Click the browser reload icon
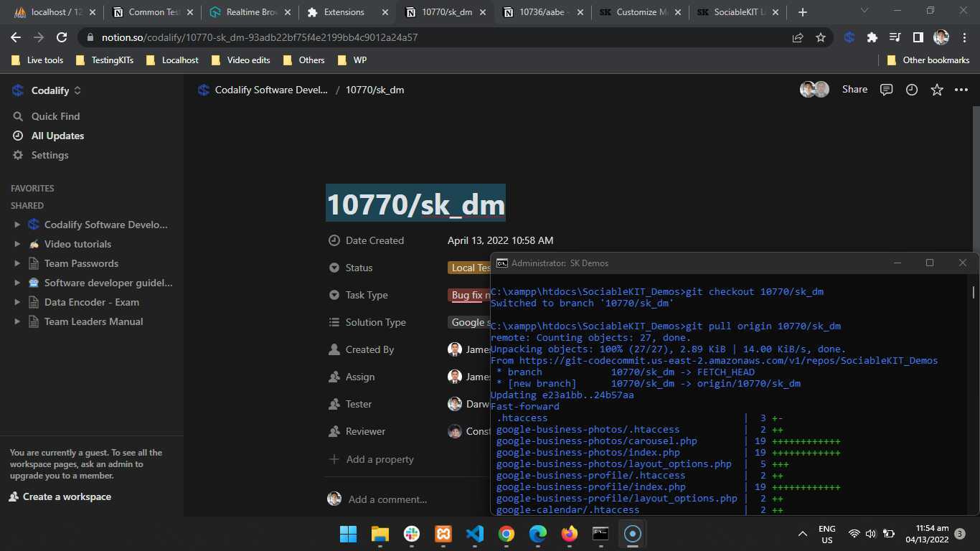The height and width of the screenshot is (551, 980). (x=62, y=37)
